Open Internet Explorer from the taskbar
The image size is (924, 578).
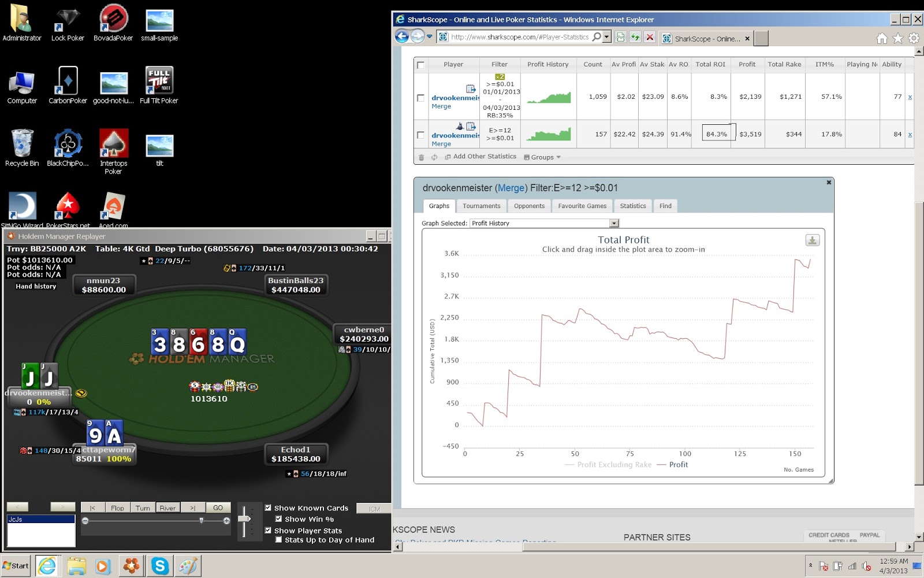47,566
